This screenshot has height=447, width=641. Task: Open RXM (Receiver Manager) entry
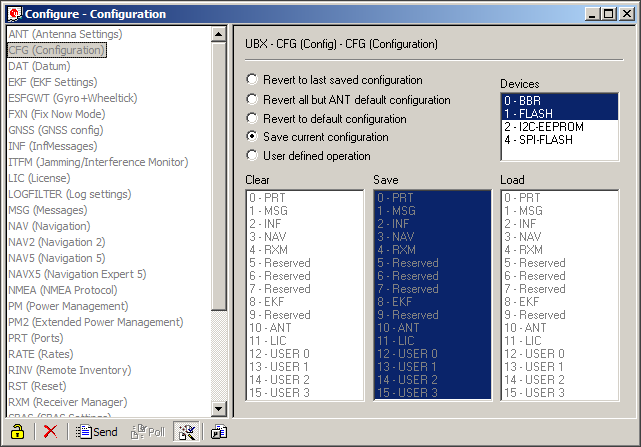click(67, 402)
